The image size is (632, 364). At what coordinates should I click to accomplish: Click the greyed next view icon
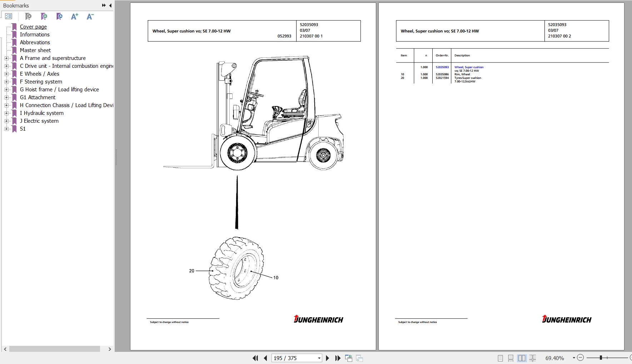point(359,358)
